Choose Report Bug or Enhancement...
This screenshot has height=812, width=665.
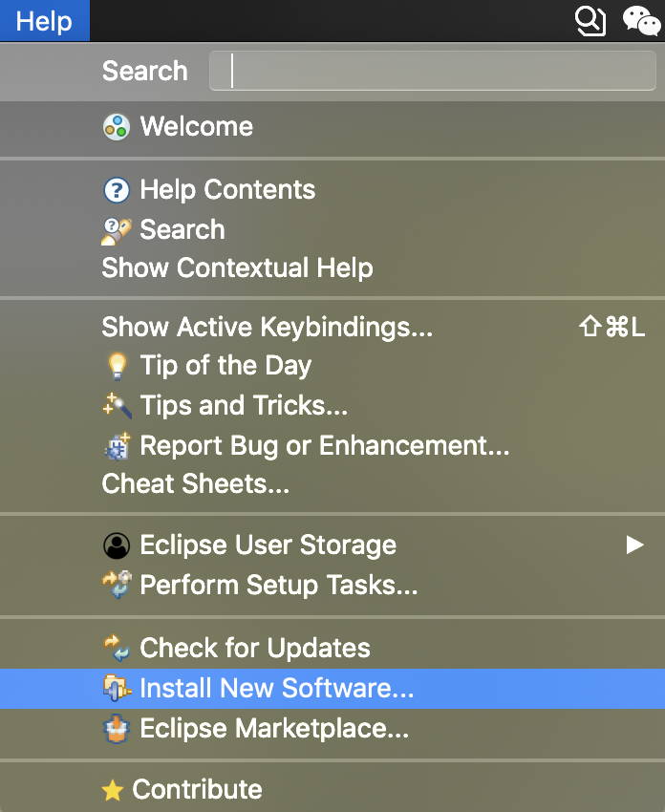[332, 445]
